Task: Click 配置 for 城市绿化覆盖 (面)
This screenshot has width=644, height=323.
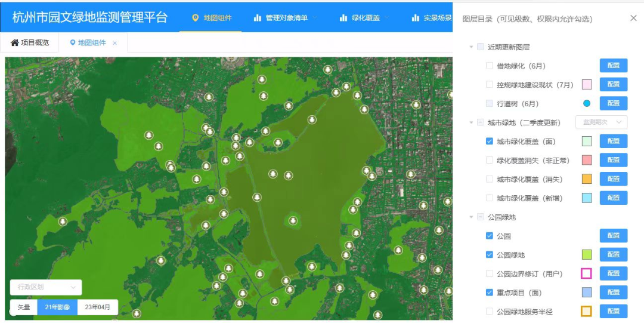Action: [613, 141]
